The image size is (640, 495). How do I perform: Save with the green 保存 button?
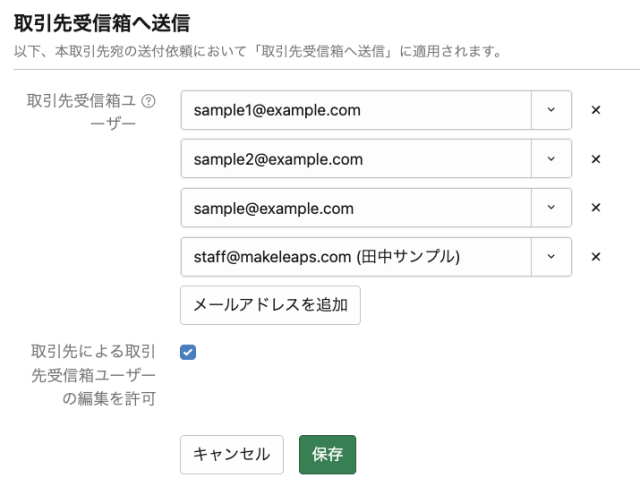[x=327, y=454]
